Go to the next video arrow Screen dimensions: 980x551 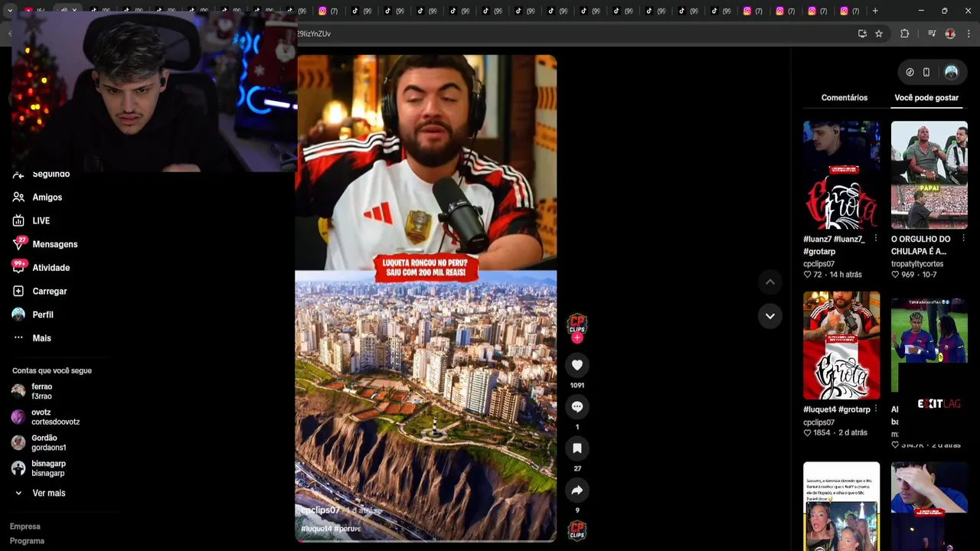click(770, 315)
